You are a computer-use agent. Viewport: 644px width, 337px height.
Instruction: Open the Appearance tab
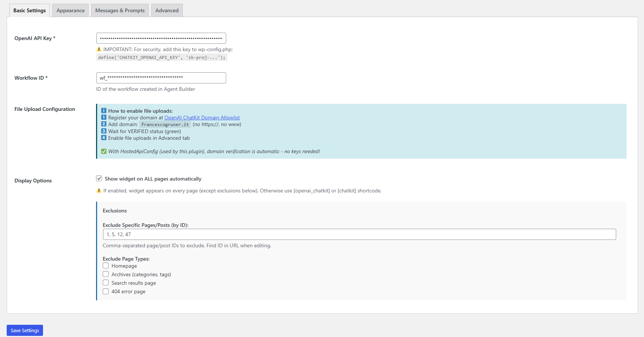[x=70, y=10]
